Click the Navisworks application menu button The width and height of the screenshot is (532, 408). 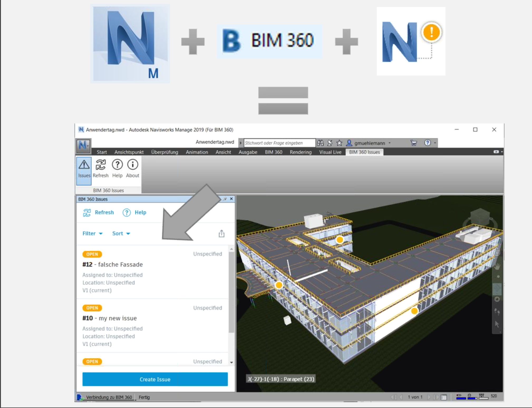coord(84,146)
